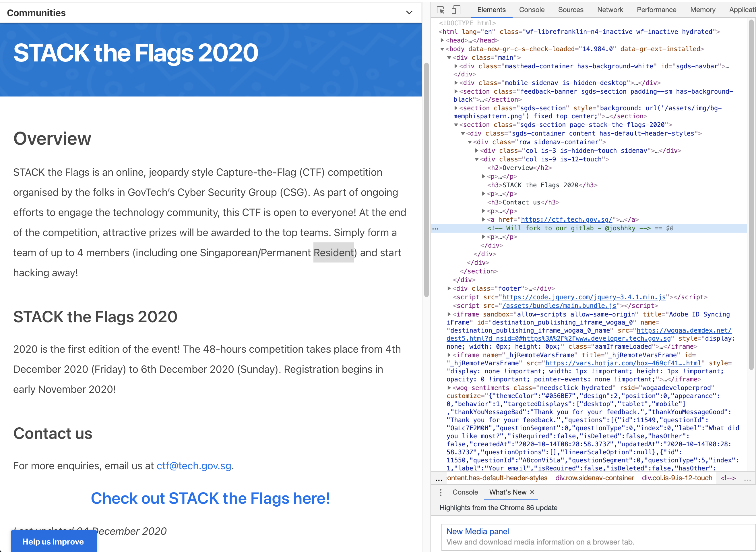Open the drawer three-dot menu icon

441,492
